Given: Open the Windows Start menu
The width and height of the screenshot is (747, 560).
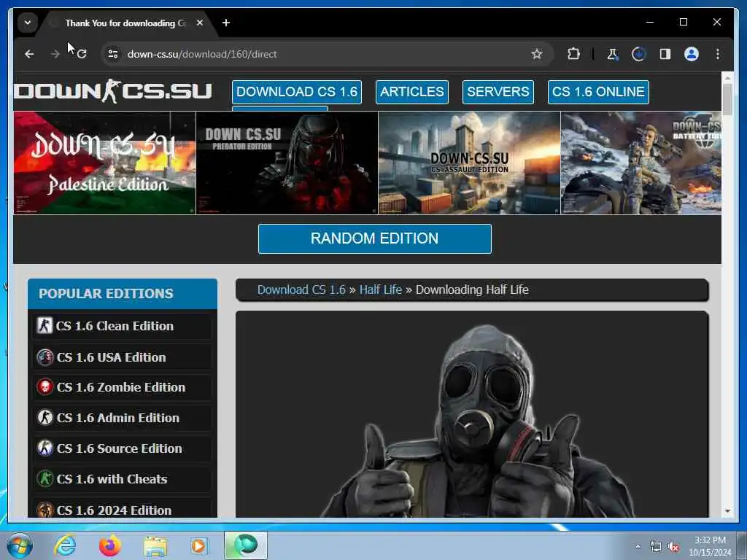Looking at the screenshot, I should point(20,545).
